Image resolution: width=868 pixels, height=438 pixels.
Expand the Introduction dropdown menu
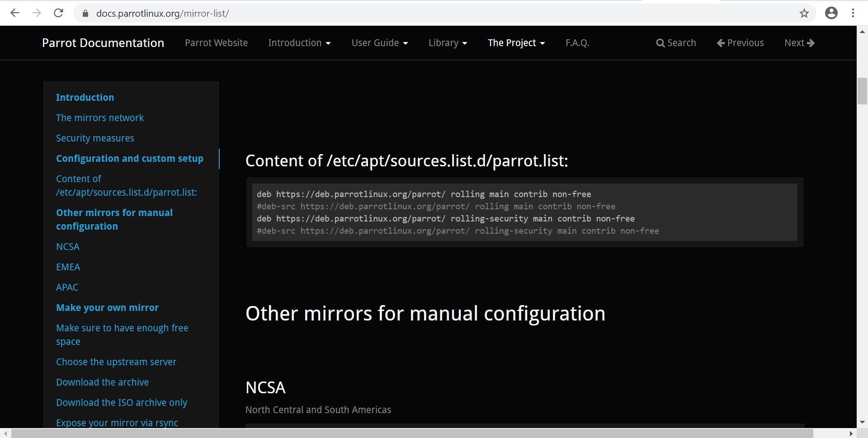coord(299,43)
